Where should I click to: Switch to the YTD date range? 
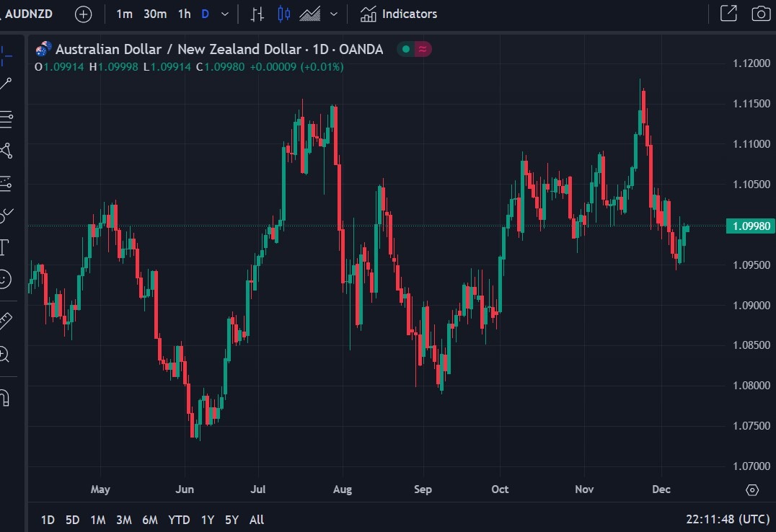tap(179, 519)
